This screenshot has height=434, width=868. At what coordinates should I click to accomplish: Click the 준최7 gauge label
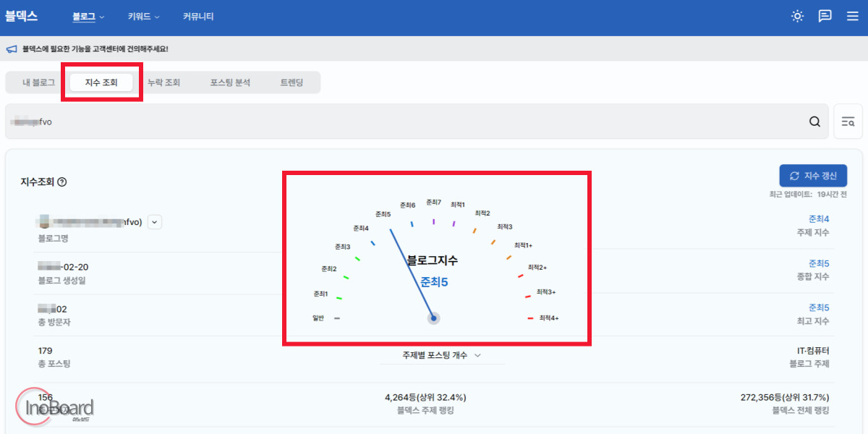coord(433,202)
